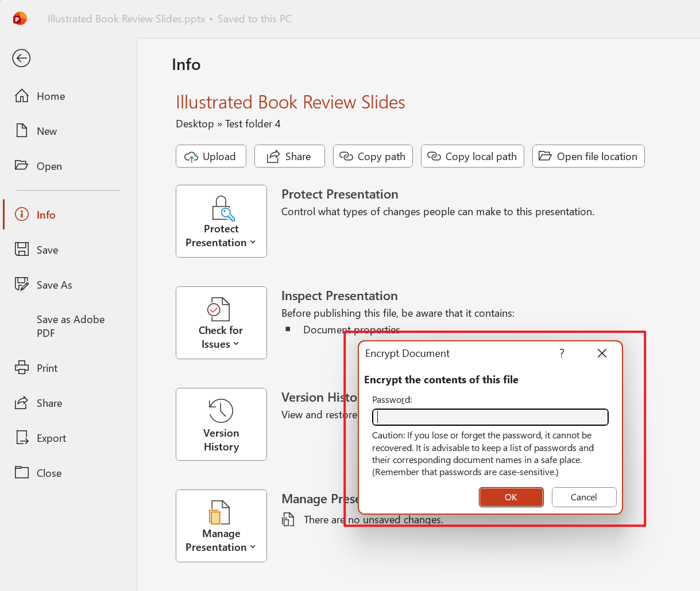Click the Export icon in sidebar

tap(22, 438)
